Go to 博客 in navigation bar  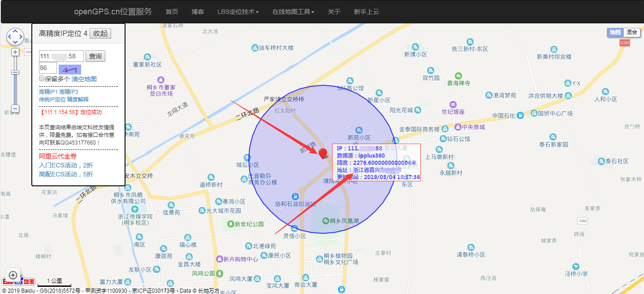pyautogui.click(x=198, y=12)
